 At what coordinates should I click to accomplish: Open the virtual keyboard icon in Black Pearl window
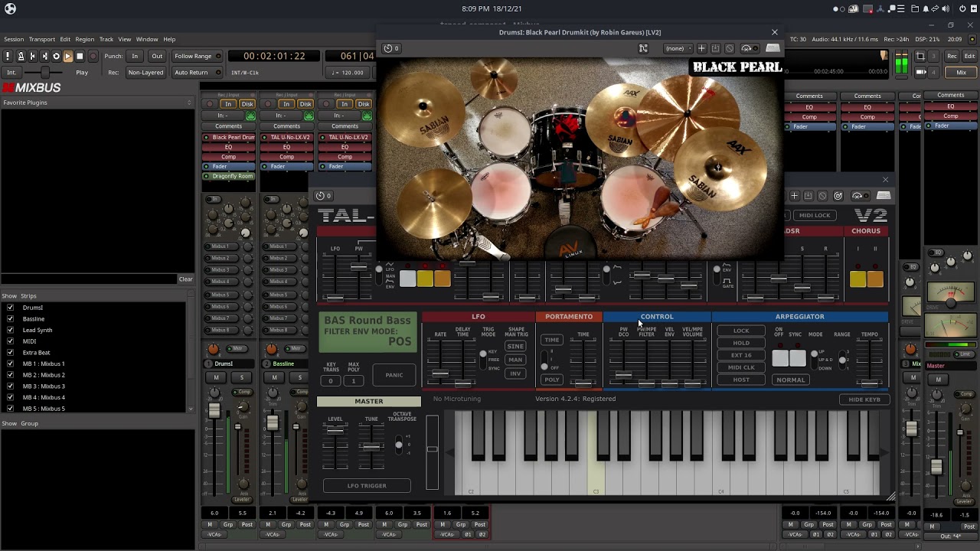click(773, 48)
